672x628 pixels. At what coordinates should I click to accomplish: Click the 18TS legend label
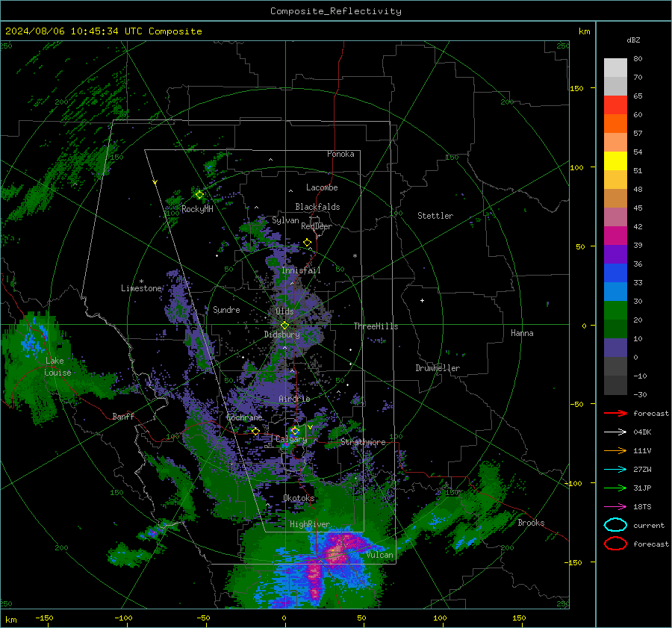click(642, 507)
